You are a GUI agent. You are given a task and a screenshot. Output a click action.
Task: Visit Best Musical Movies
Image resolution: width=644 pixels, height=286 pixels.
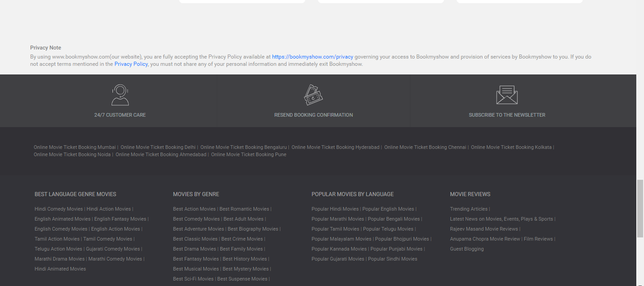(196, 269)
